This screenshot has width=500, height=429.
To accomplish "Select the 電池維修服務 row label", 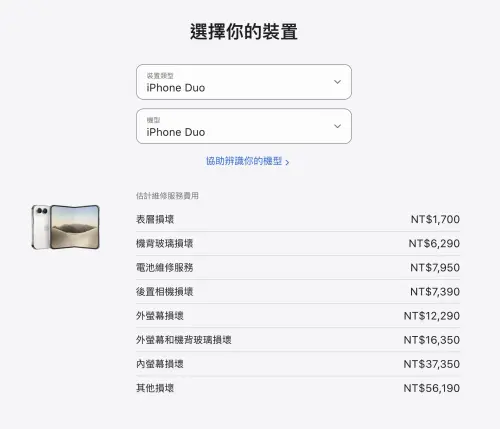I will [x=164, y=267].
